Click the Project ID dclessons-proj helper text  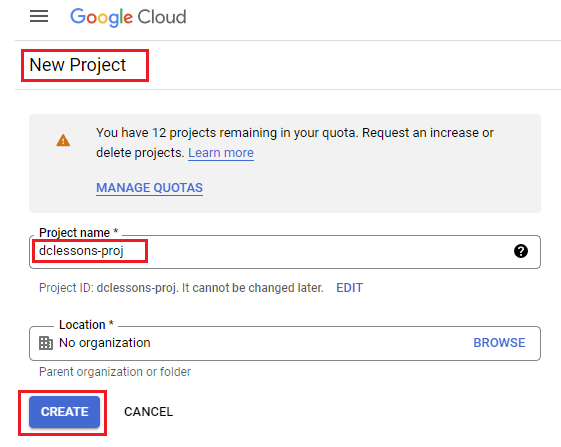pos(181,288)
